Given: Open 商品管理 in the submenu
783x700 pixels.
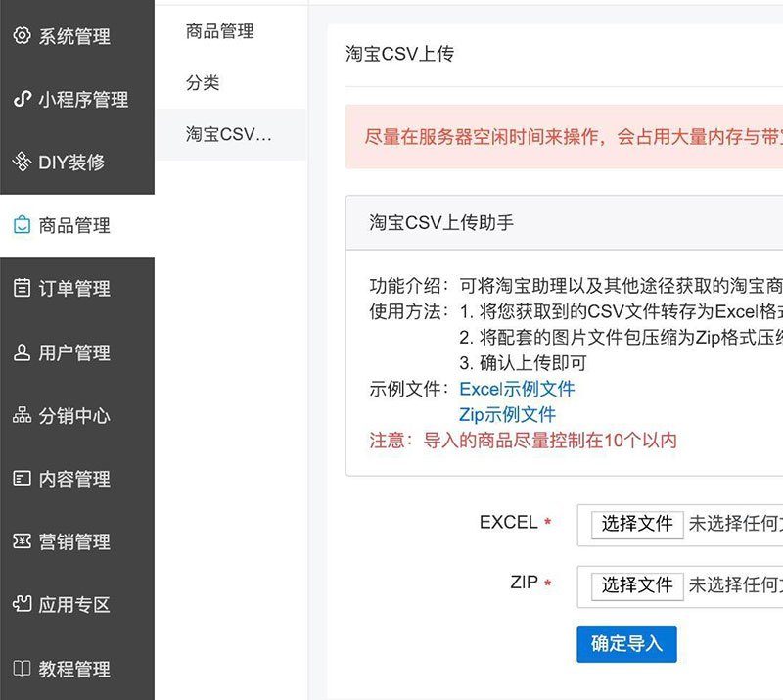Looking at the screenshot, I should point(220,31).
